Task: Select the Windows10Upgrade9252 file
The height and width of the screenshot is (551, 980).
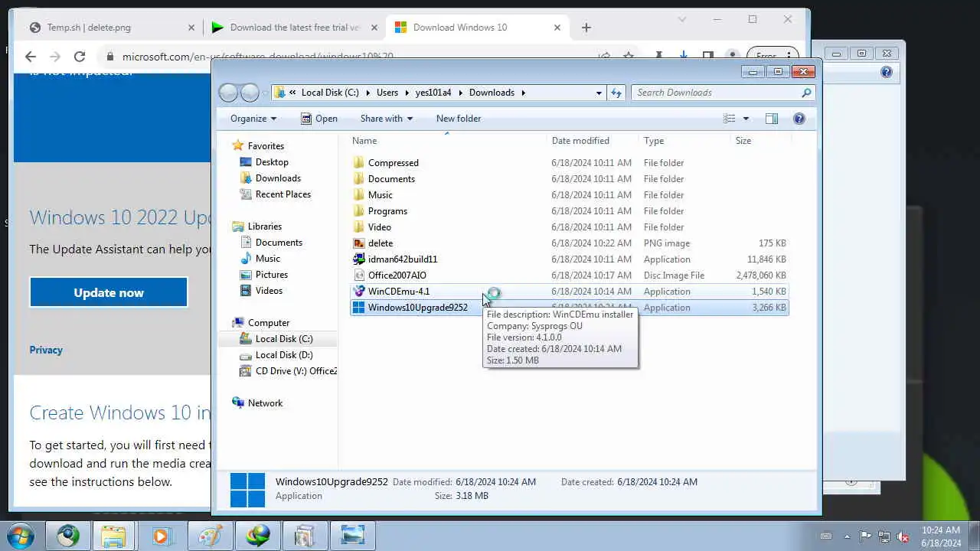Action: pos(417,308)
